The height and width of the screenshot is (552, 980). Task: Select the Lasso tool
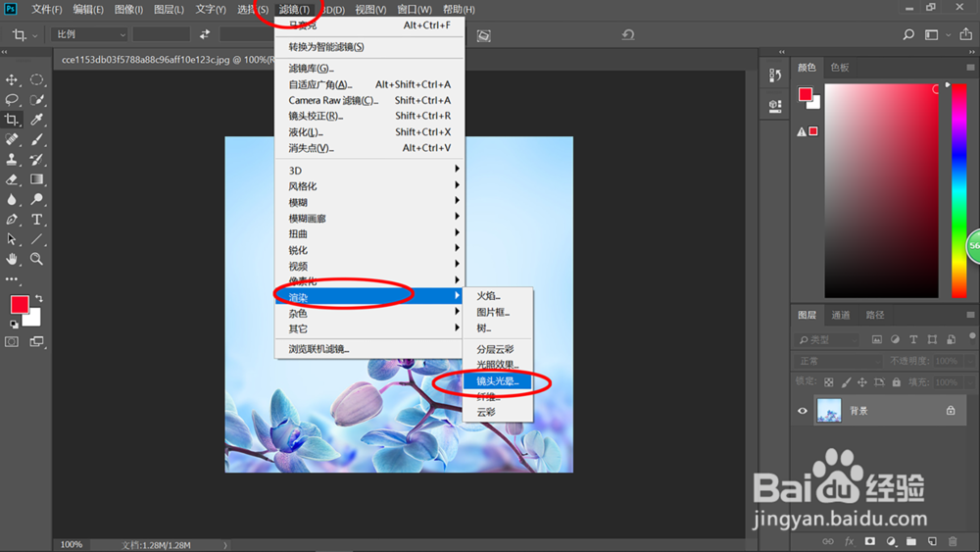[12, 100]
